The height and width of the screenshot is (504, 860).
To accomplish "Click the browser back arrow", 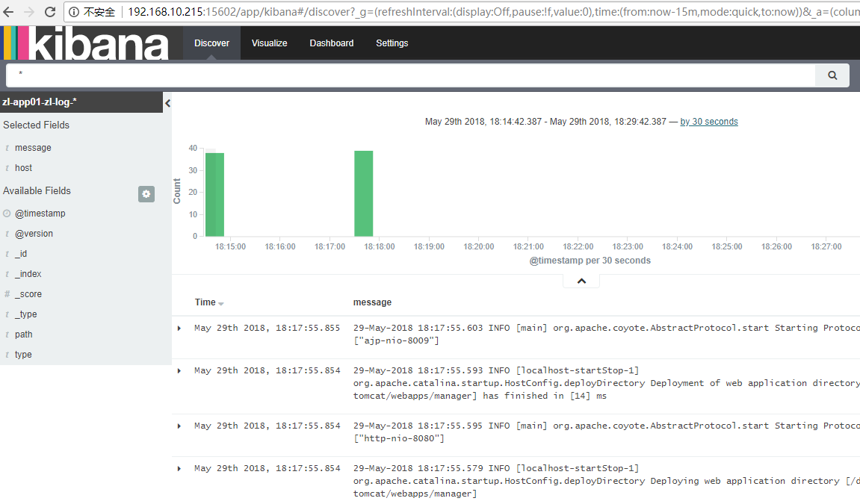I will click(x=8, y=11).
